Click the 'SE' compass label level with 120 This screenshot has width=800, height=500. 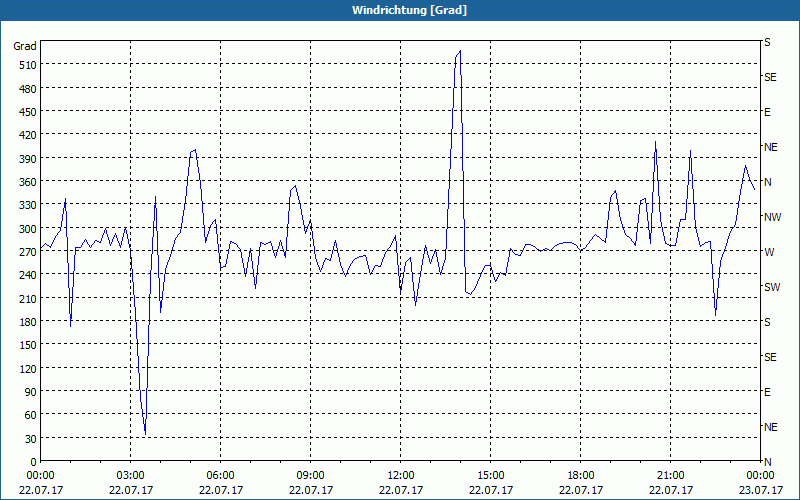(770, 357)
